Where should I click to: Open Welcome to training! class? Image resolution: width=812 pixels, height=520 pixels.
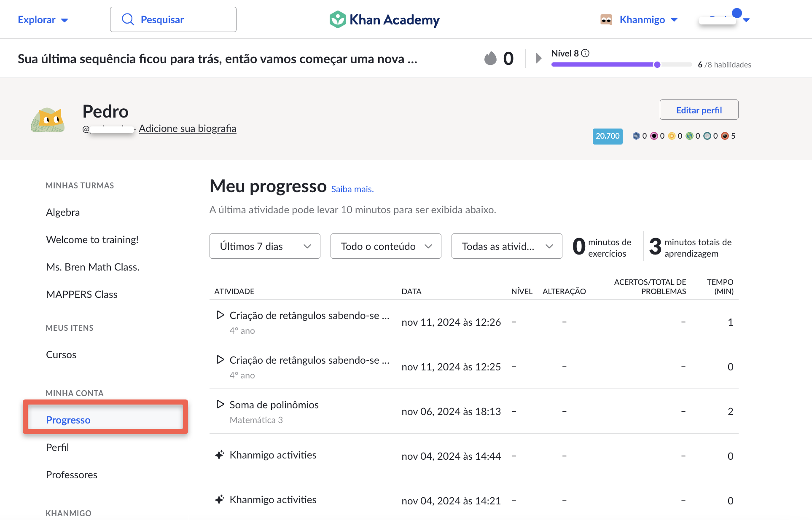[x=92, y=239]
